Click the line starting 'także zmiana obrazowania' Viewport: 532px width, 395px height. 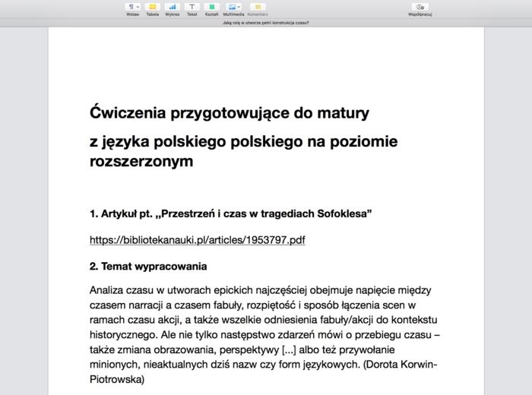coord(242,350)
